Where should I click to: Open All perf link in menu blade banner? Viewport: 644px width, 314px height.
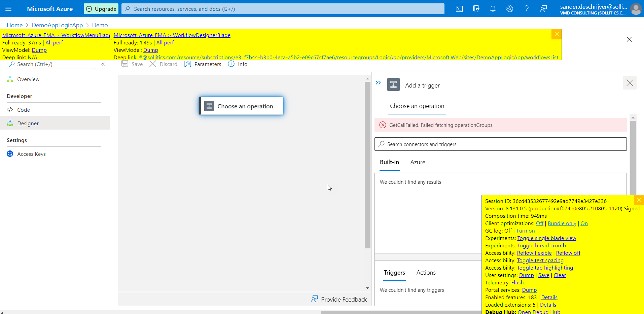[54, 43]
